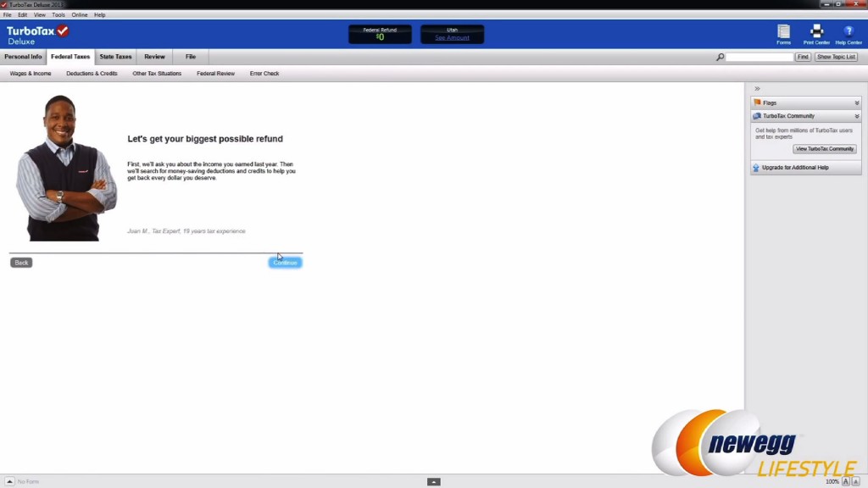This screenshot has width=868, height=488.
Task: Click the search magnifier icon
Action: click(x=720, y=57)
